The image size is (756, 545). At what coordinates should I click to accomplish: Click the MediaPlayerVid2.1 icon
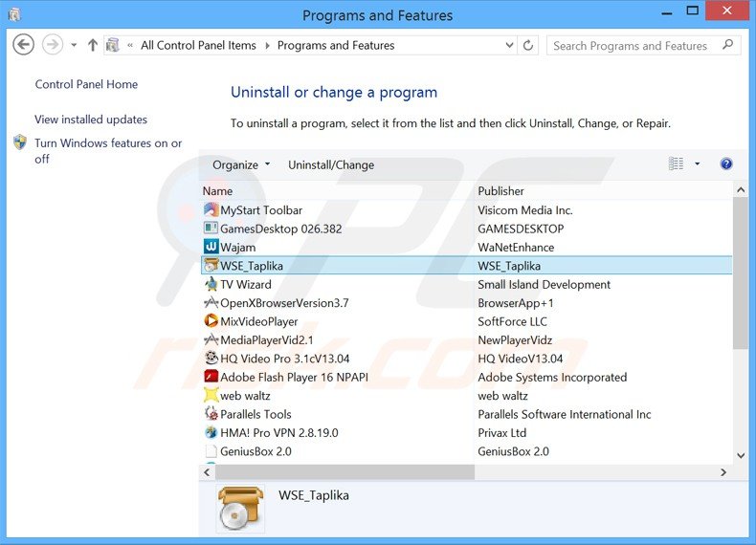[211, 339]
